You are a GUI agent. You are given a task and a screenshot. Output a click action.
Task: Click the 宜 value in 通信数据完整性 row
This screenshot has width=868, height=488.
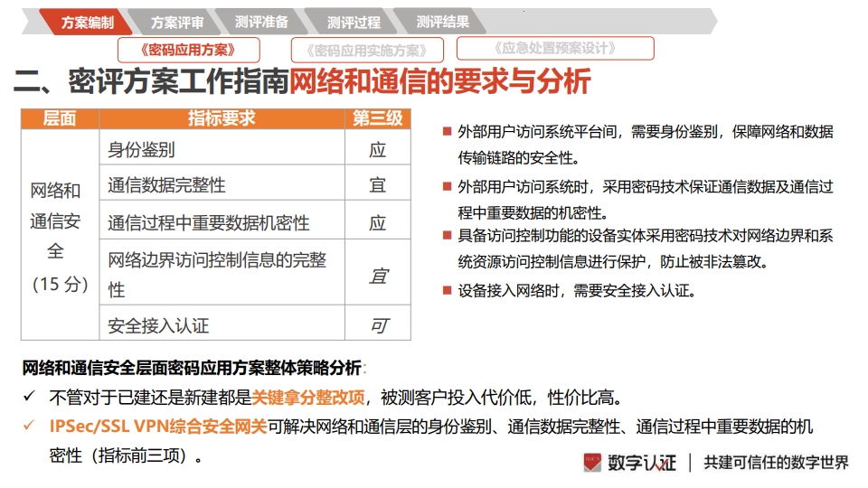[378, 184]
